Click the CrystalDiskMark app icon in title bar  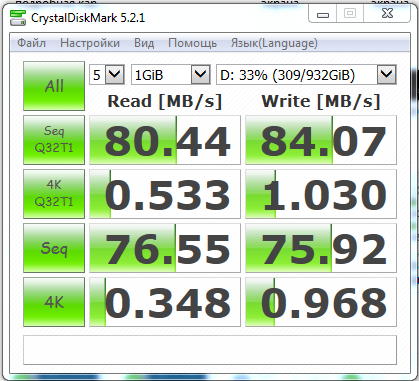17,18
